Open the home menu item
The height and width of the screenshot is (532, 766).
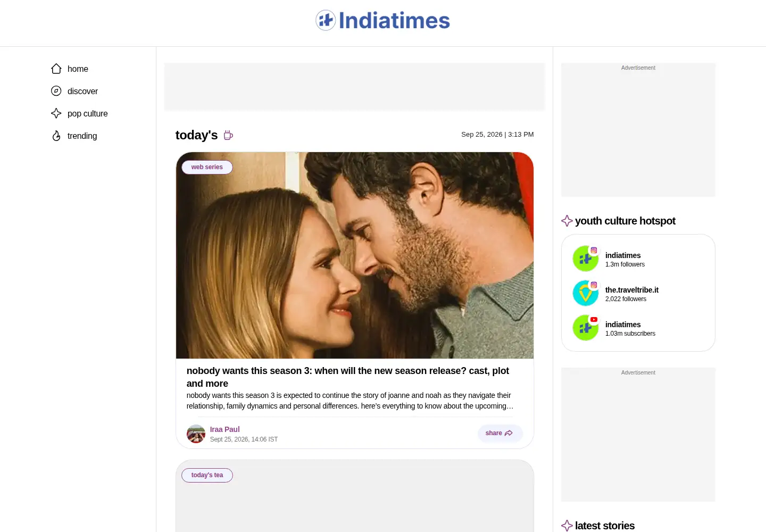78,69
